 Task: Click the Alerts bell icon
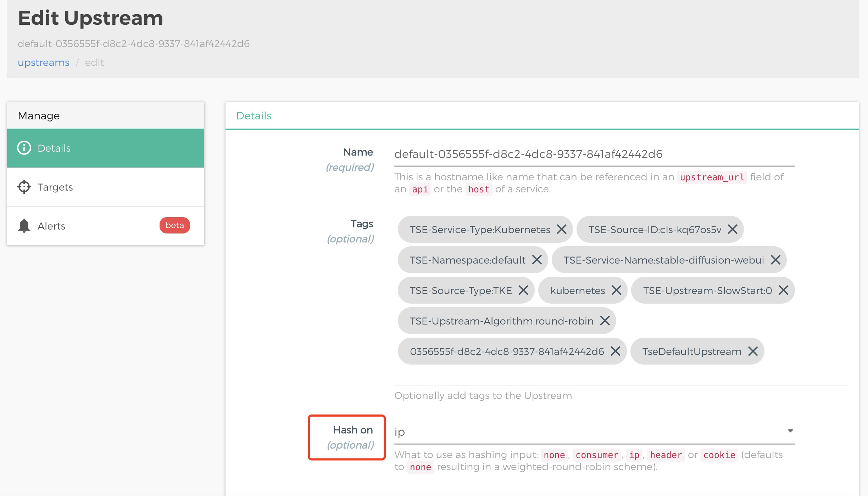(24, 226)
